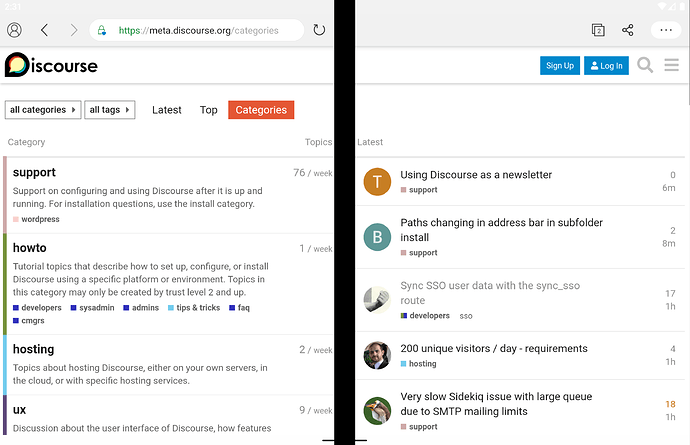Open avatar beside 200 unique visitors topic
The width and height of the screenshot is (690, 445).
pos(377,355)
